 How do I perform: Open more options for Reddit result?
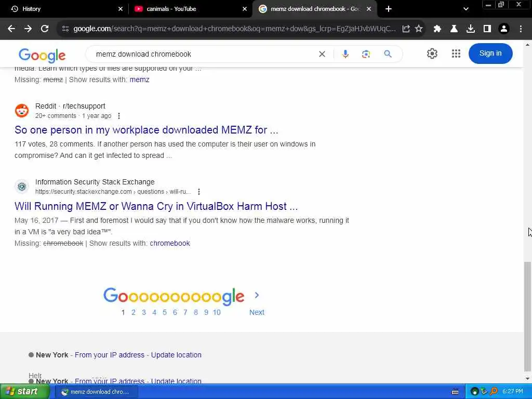119,116
